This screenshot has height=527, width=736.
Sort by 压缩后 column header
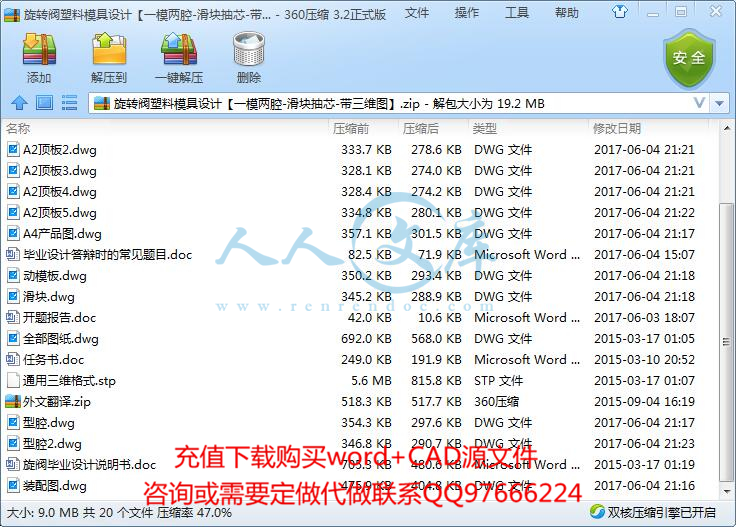(x=421, y=128)
